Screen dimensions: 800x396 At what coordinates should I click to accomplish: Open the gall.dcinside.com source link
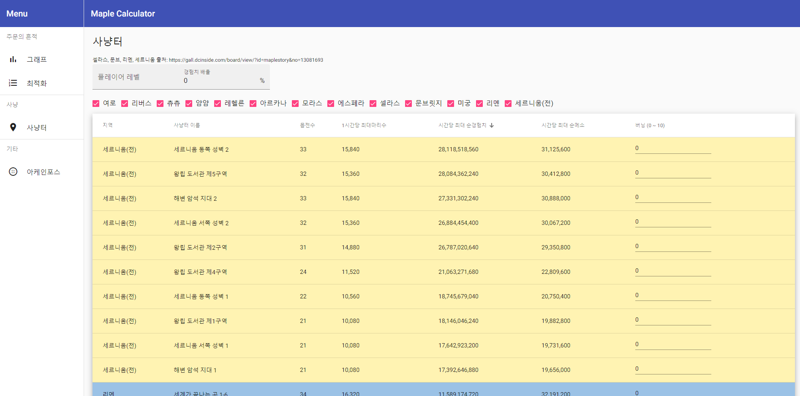pyautogui.click(x=245, y=60)
